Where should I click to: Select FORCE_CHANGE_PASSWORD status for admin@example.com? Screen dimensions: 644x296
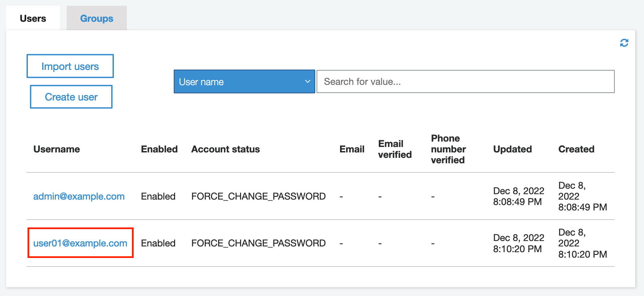pyautogui.click(x=258, y=196)
